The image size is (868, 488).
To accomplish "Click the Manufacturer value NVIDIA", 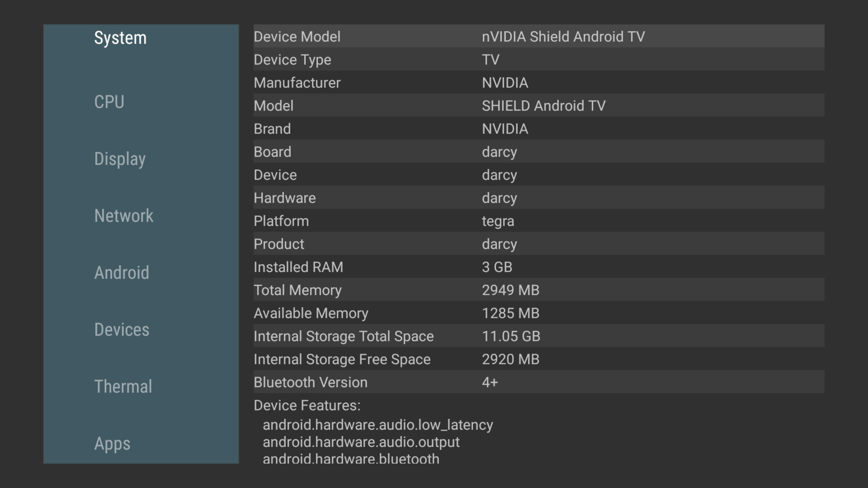I will [505, 82].
